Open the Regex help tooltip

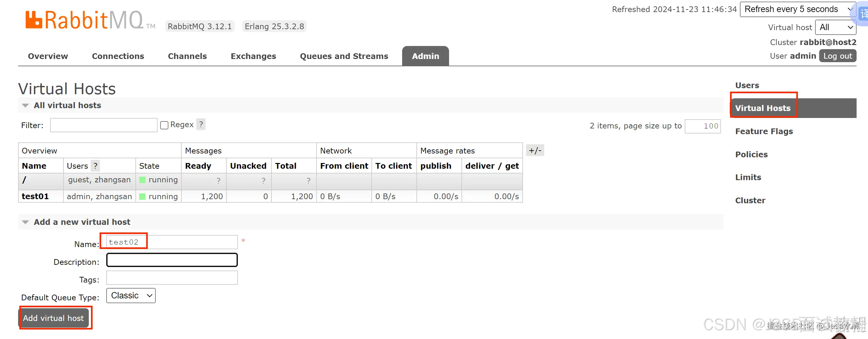[x=201, y=124]
